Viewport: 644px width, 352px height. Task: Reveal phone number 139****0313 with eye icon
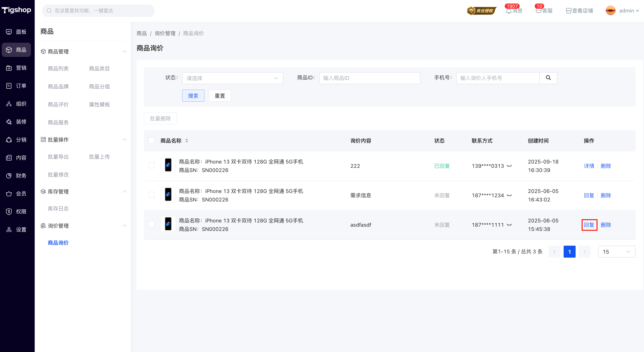(509, 166)
